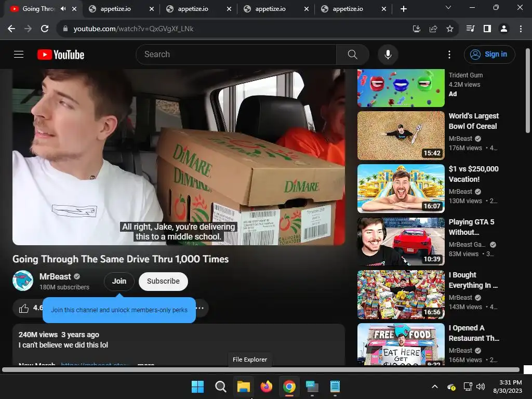Subscribe to MrBeast
The width and height of the screenshot is (532, 399).
(163, 281)
